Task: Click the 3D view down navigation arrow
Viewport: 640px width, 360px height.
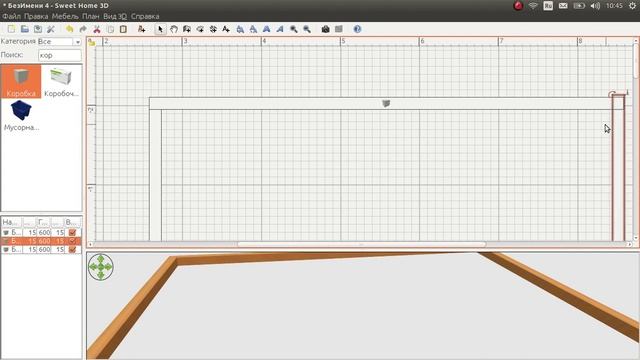Action: pos(101,276)
